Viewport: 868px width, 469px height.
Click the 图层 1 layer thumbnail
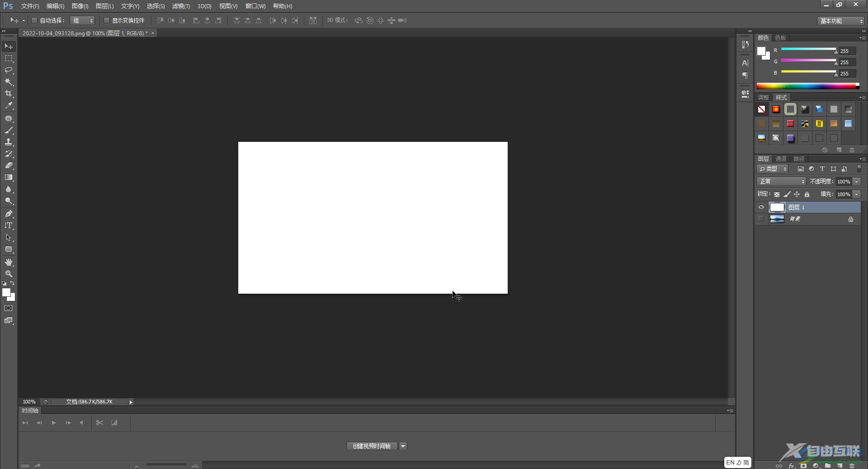(777, 207)
